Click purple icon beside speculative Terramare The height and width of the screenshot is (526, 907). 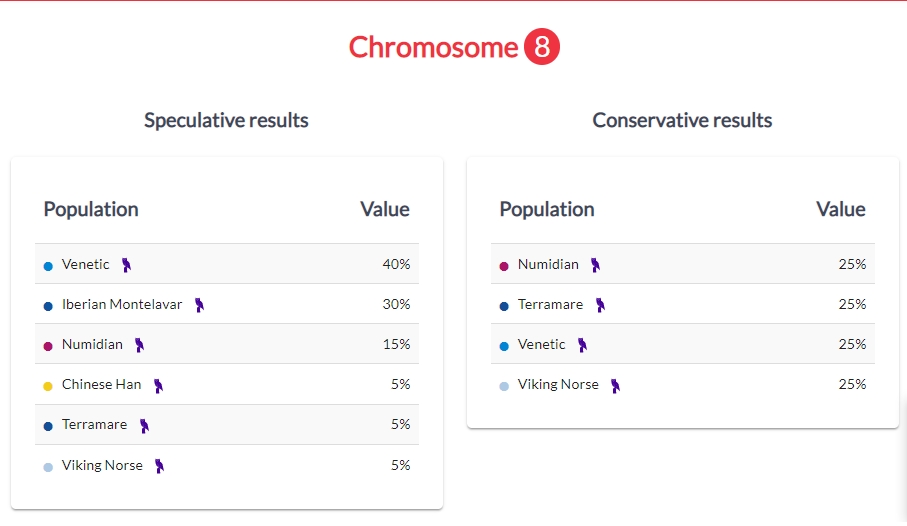(144, 426)
